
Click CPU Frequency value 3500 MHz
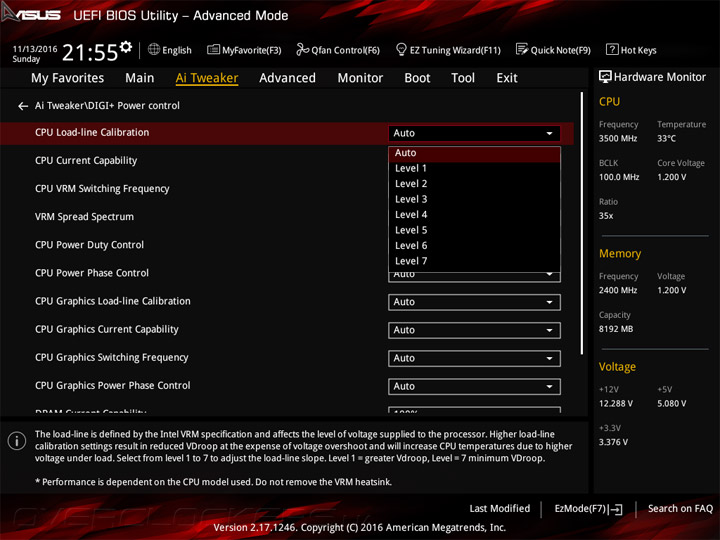click(x=618, y=139)
